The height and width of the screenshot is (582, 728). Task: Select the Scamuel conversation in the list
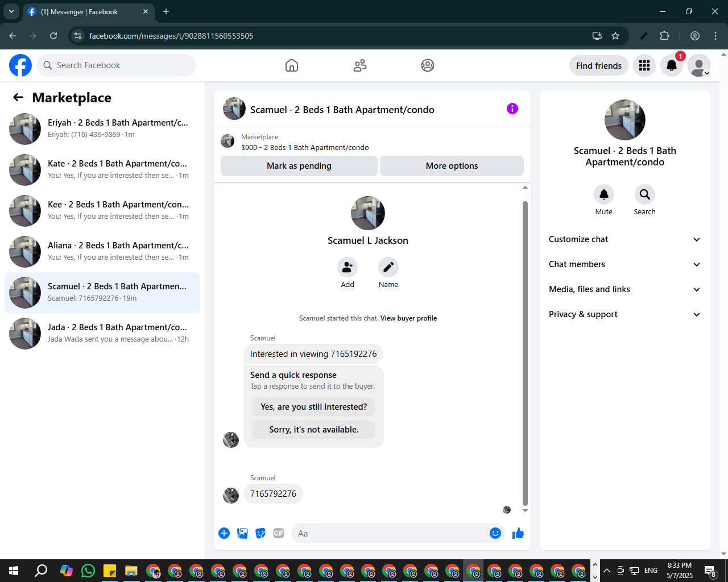coord(102,293)
